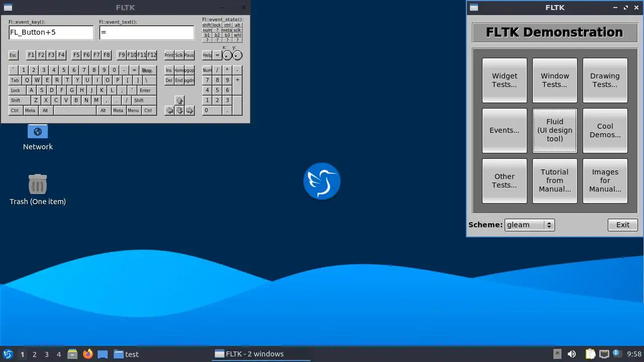Click the Num lock key on numeric keypad
Screen dimensions: 644x362
tap(207, 70)
